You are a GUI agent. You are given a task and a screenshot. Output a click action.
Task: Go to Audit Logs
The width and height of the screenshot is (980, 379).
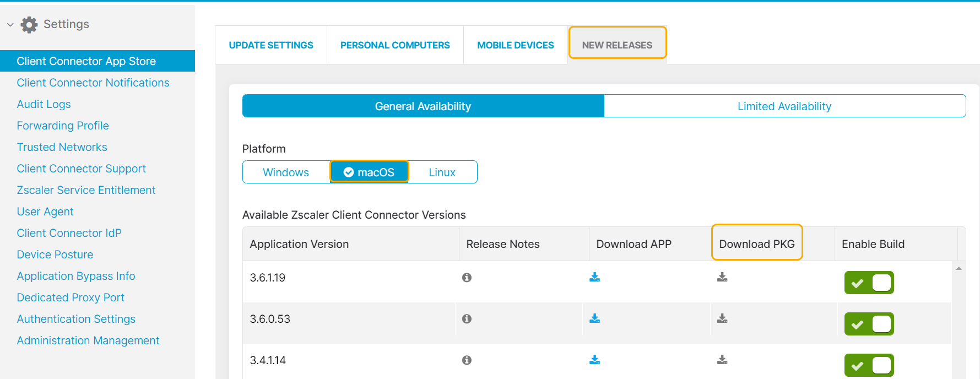pyautogui.click(x=44, y=104)
